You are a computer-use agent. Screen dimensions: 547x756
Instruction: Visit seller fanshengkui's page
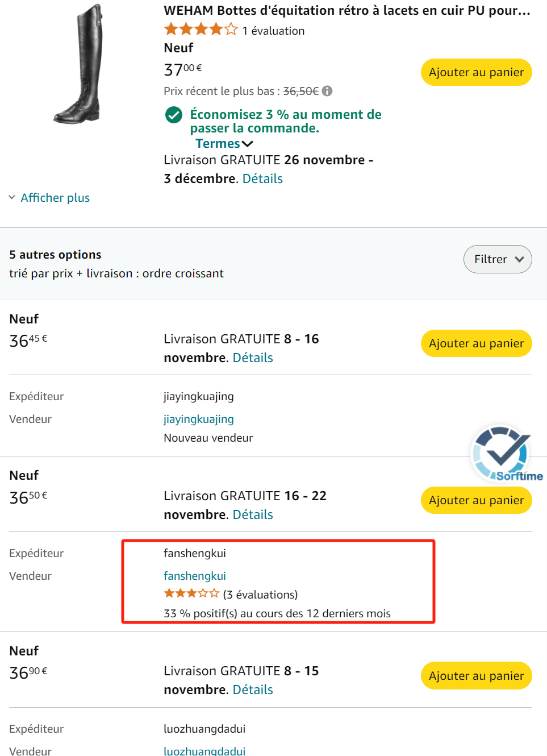[x=195, y=576]
